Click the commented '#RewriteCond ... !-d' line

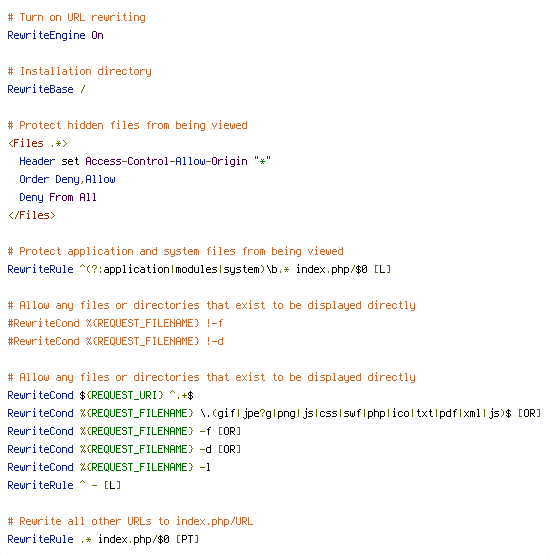pyautogui.click(x=115, y=341)
